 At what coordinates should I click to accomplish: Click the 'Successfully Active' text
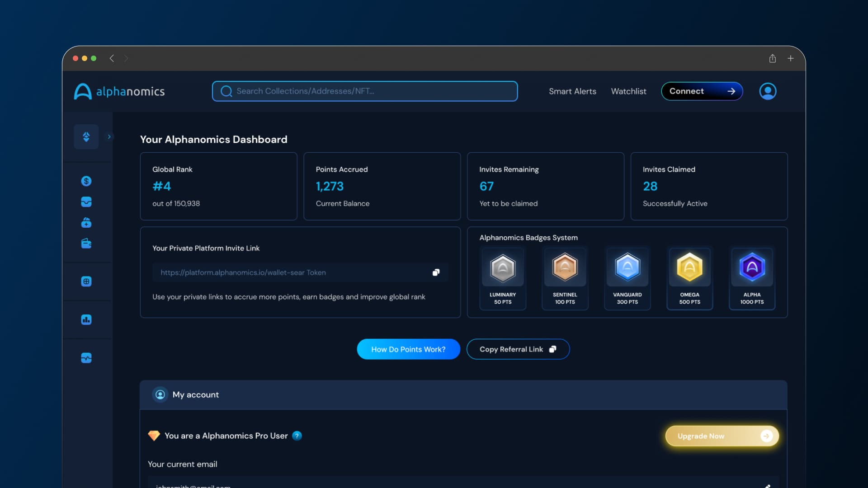(x=675, y=204)
